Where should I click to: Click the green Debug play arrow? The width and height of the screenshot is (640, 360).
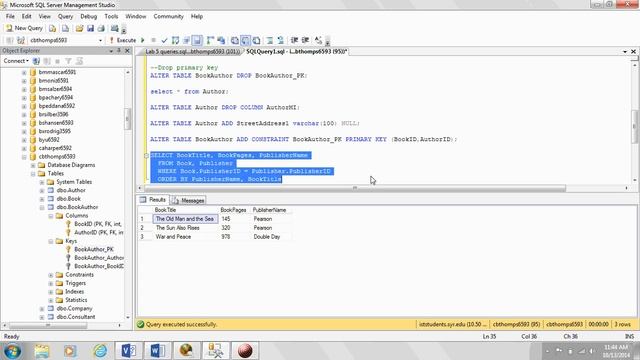point(143,40)
